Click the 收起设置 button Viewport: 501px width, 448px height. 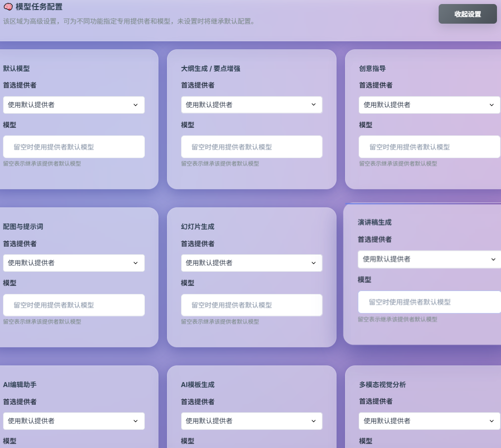coord(467,14)
